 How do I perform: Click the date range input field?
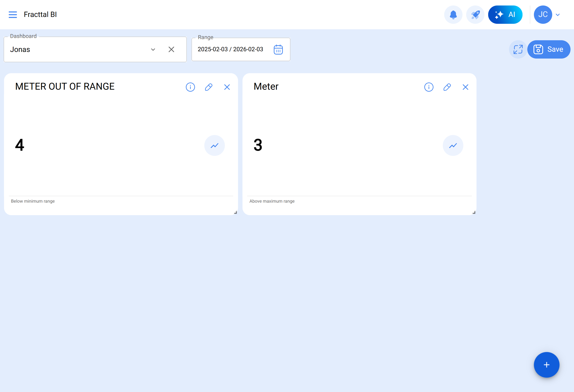(230, 49)
